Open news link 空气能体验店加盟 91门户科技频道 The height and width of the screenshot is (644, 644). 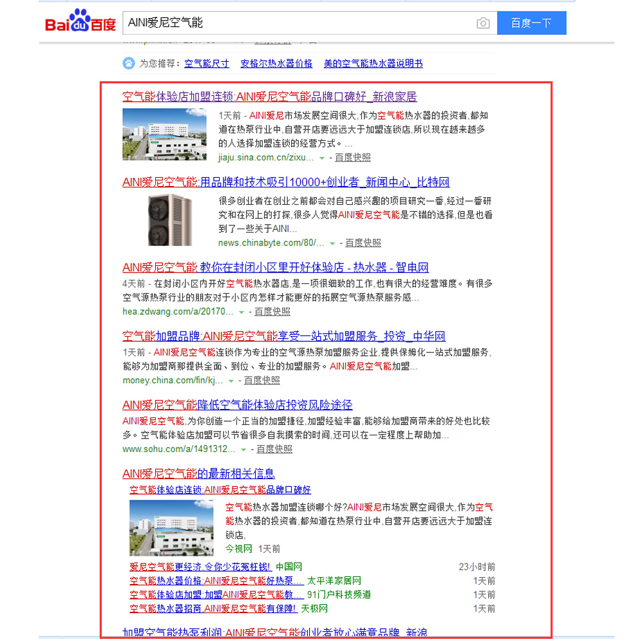tap(216, 595)
